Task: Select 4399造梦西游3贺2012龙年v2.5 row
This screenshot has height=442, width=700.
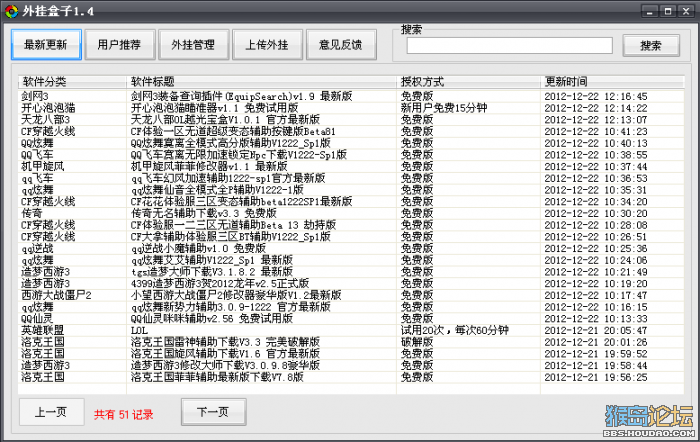Action: pyautogui.click(x=351, y=284)
